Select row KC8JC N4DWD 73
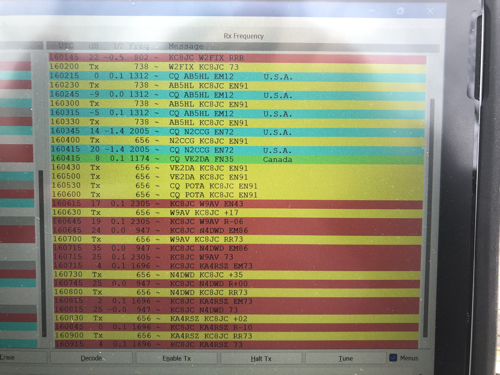 pos(237,310)
